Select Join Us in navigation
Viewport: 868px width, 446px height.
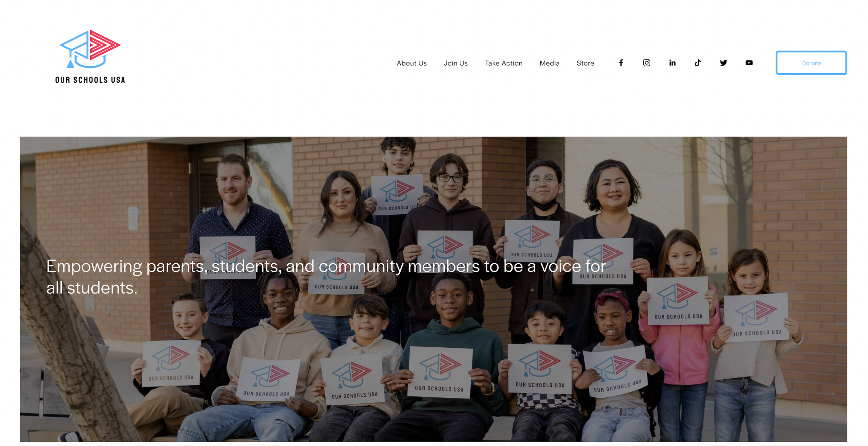pyautogui.click(x=456, y=63)
